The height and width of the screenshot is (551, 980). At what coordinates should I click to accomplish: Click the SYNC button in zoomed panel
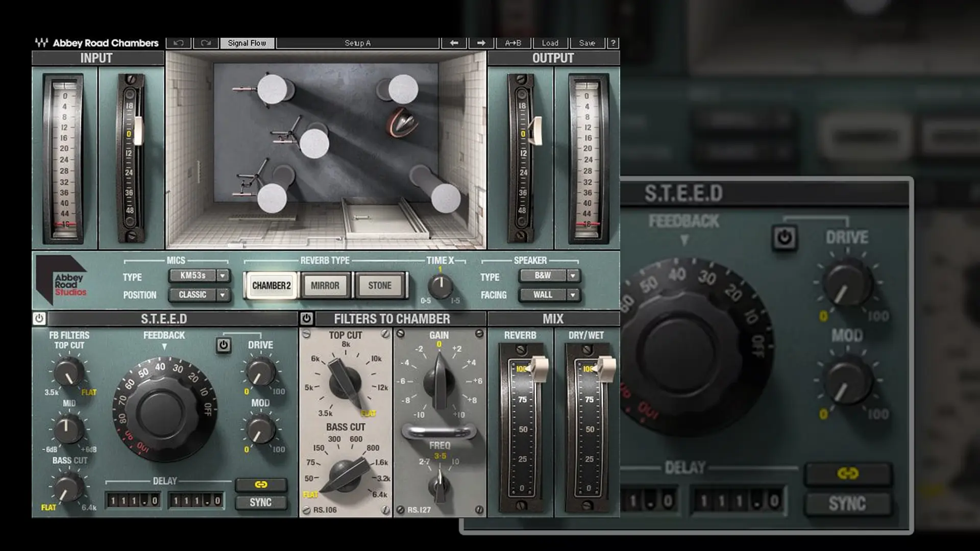click(847, 504)
